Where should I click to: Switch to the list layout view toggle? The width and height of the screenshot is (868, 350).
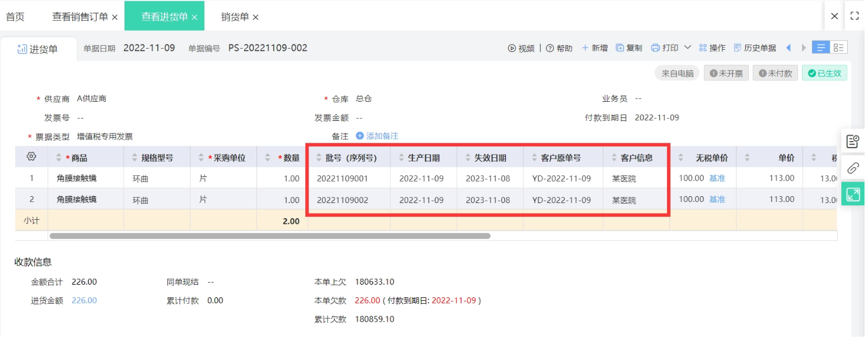(821, 48)
